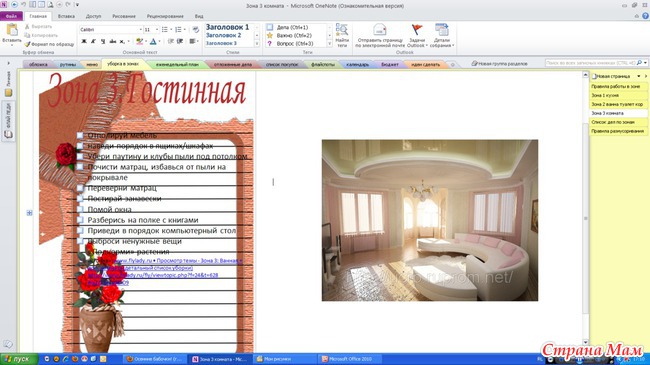Screen dimensions: 650x365
Task: Click the text highlight color button
Action: (x=139, y=41)
